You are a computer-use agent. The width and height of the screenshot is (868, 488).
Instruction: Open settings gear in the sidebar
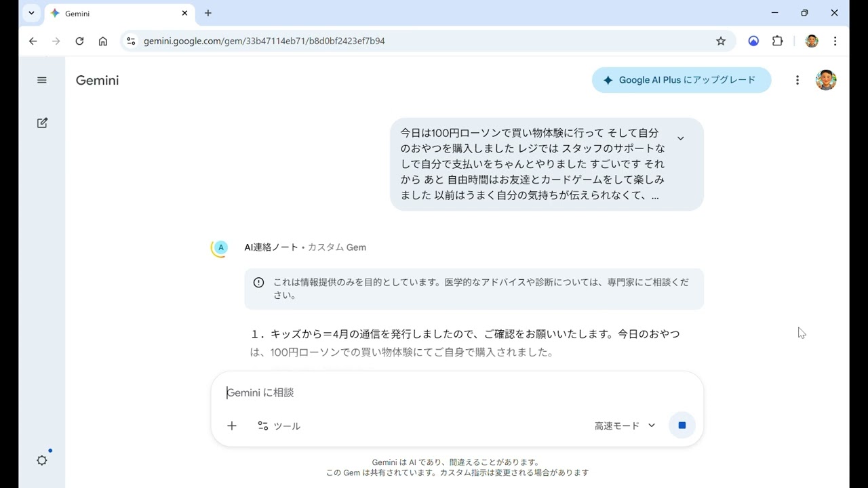click(42, 460)
